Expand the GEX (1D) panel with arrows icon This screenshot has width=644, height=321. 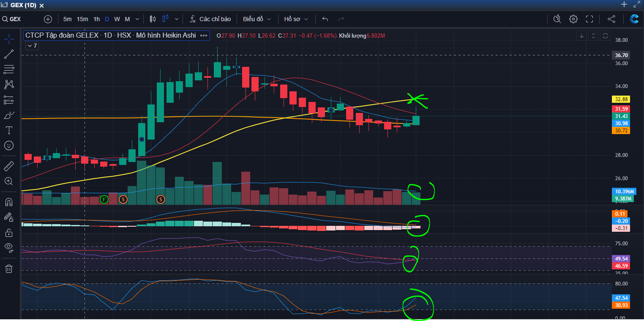pos(637,5)
